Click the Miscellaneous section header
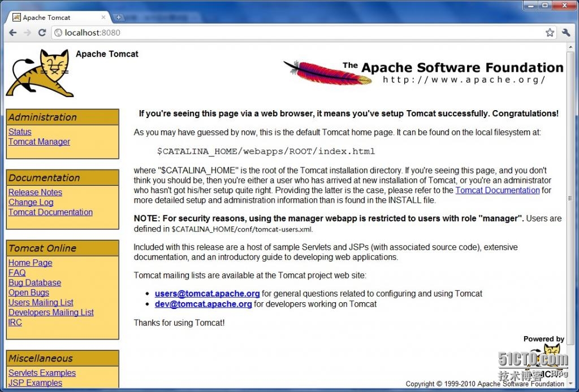The width and height of the screenshot is (579, 392). [62, 359]
